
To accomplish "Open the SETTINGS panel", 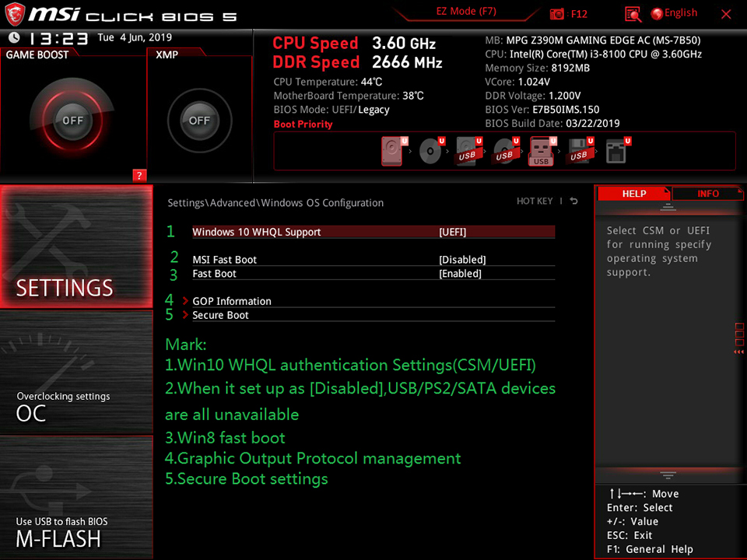I will pos(76,247).
